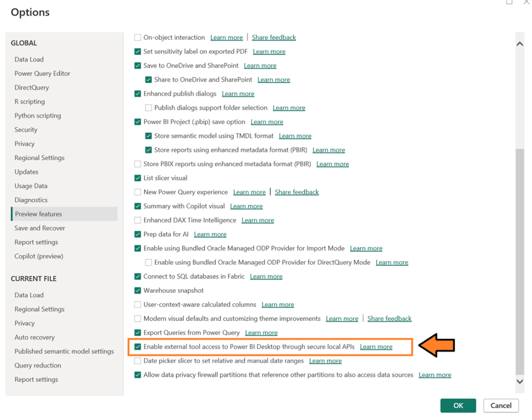Uncheck List slicer visual

[x=137, y=178]
